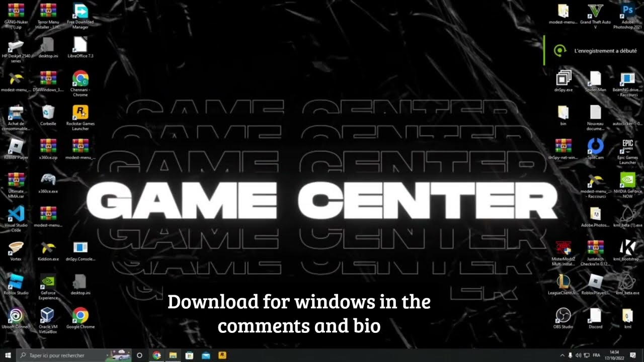Open Mail app from the taskbar
The image size is (644, 362).
(206, 355)
